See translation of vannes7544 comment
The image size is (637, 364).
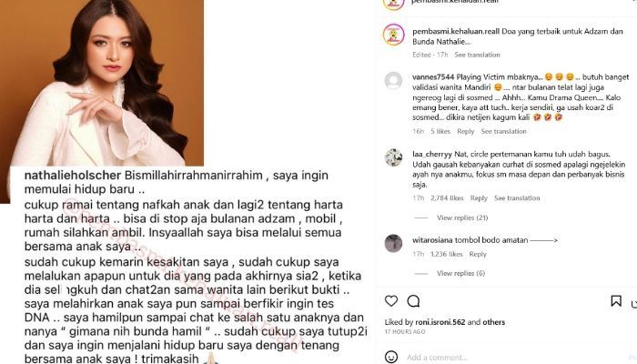click(504, 132)
